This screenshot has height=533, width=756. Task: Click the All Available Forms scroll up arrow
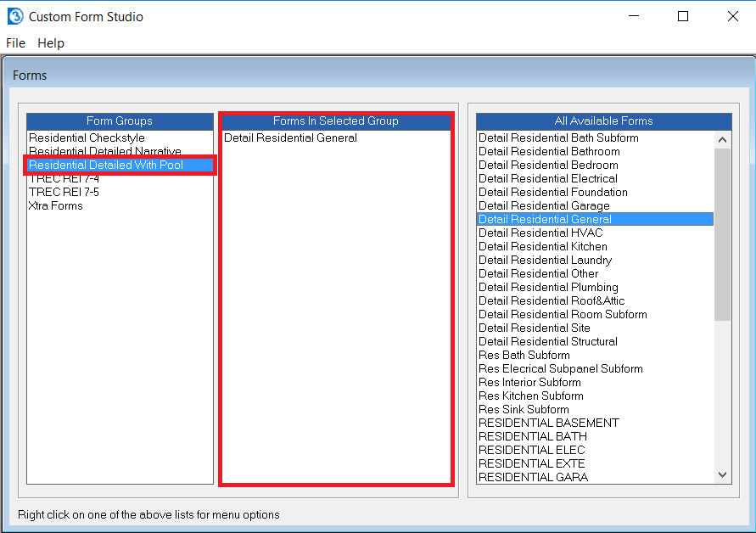pos(722,140)
